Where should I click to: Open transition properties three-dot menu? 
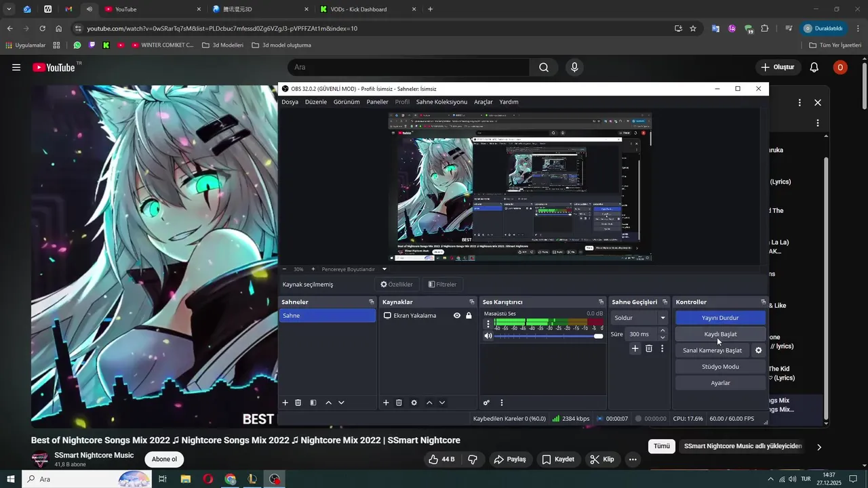point(663,348)
